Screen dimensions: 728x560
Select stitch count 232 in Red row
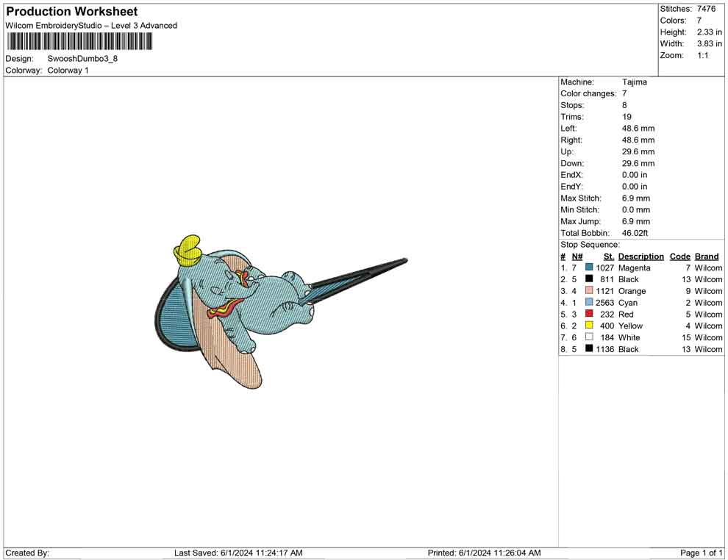[607, 315]
